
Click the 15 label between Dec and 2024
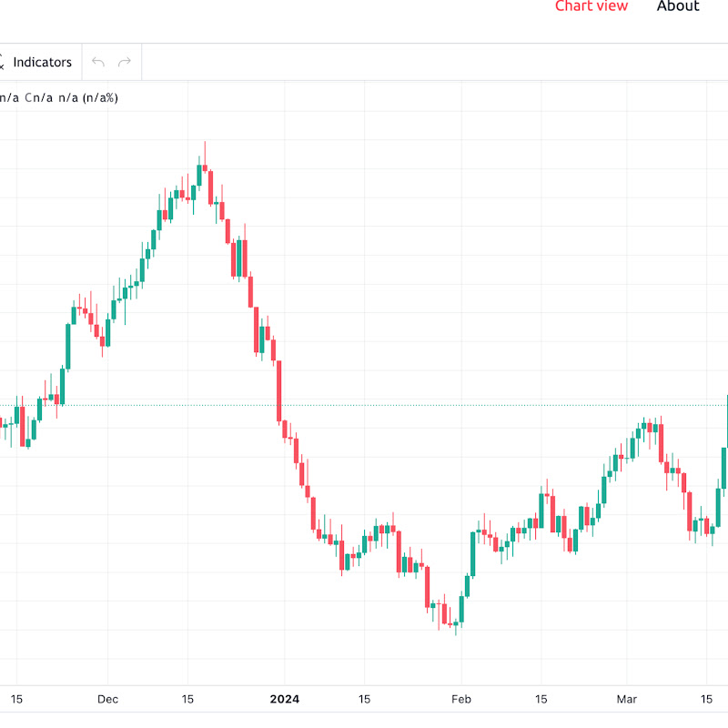point(187,699)
